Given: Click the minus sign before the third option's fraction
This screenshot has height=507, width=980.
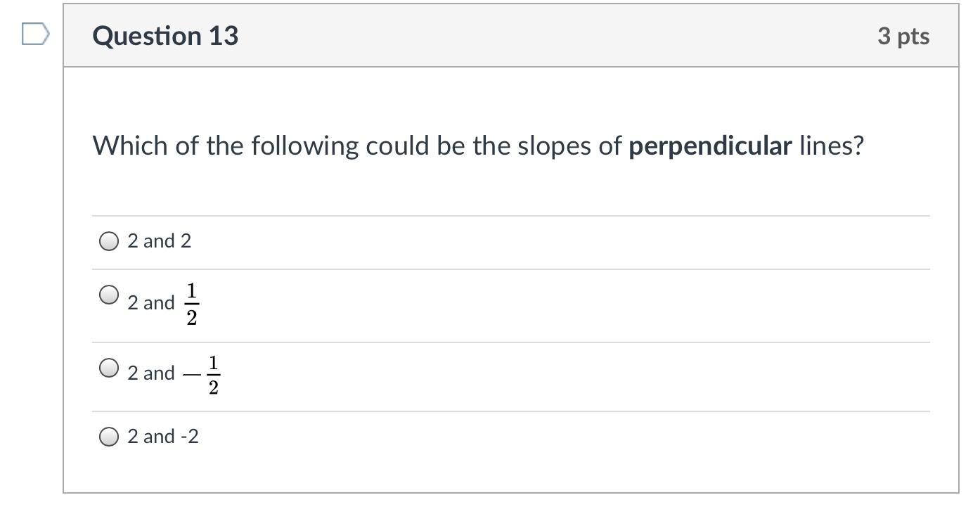Looking at the screenshot, I should pos(191,375).
